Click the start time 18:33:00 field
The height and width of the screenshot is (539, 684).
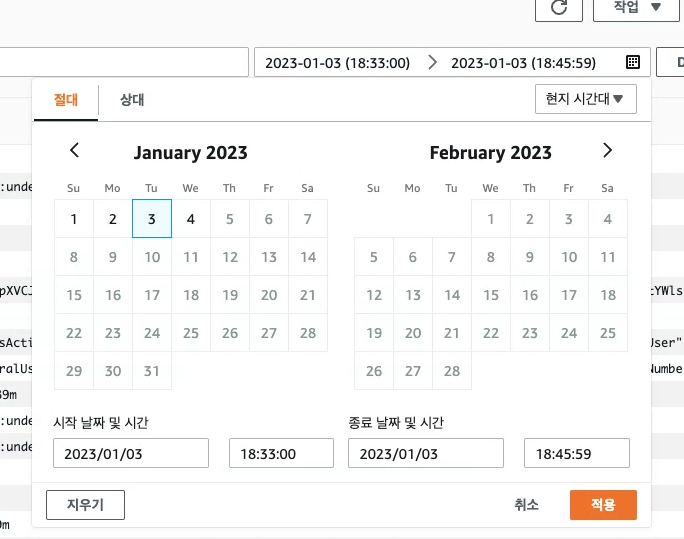[281, 453]
